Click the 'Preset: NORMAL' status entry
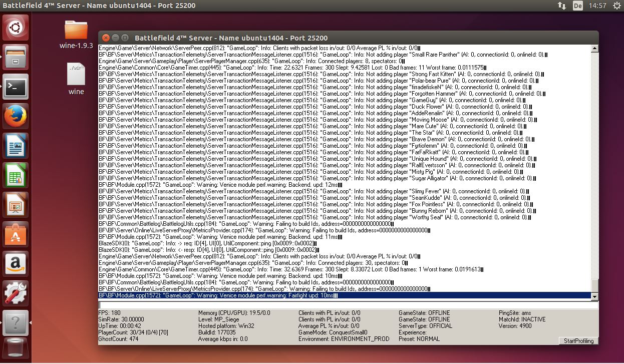Screen dimensions: 624x364 (x=419, y=339)
